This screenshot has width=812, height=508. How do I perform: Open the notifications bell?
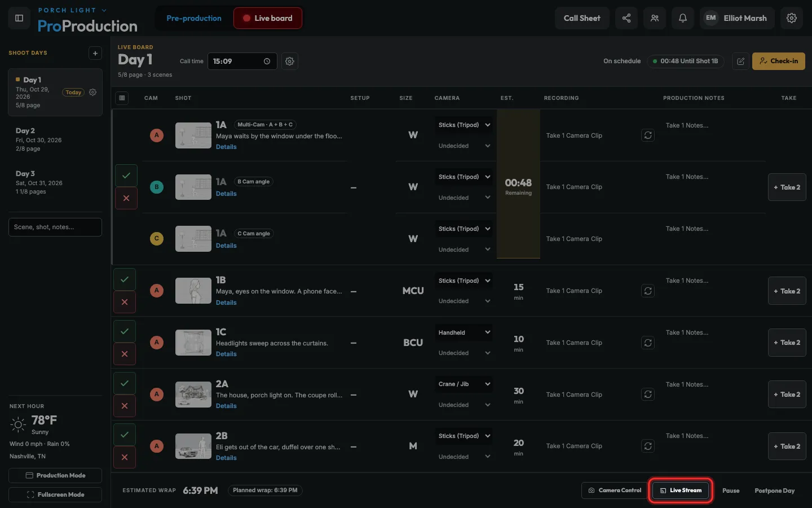683,18
